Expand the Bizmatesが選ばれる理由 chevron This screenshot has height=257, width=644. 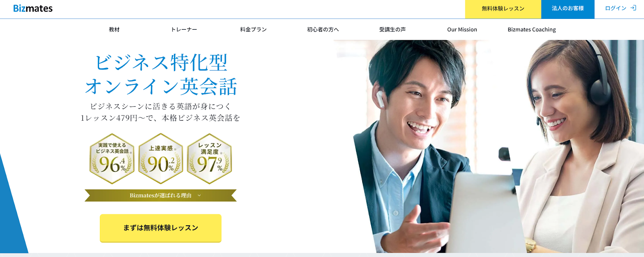199,195
